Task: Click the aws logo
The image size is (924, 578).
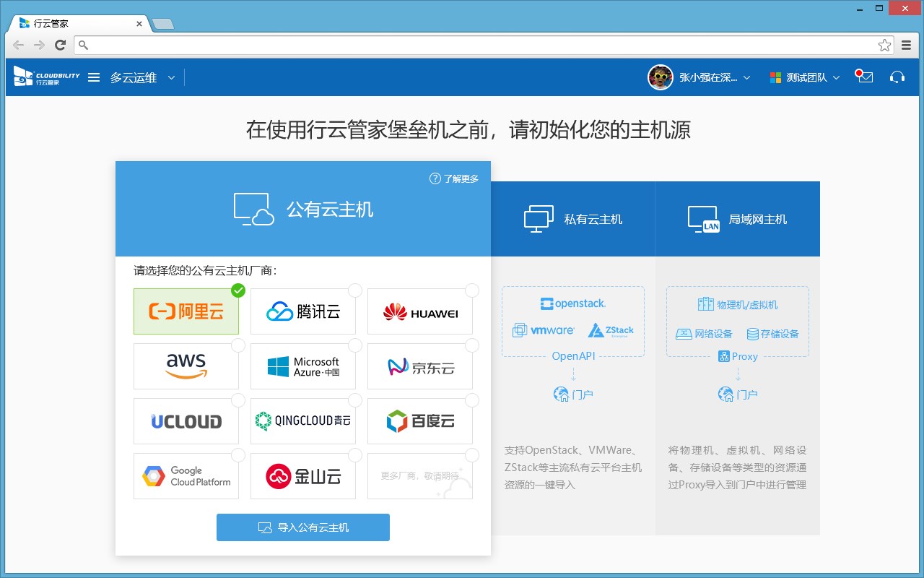Action: 186,366
